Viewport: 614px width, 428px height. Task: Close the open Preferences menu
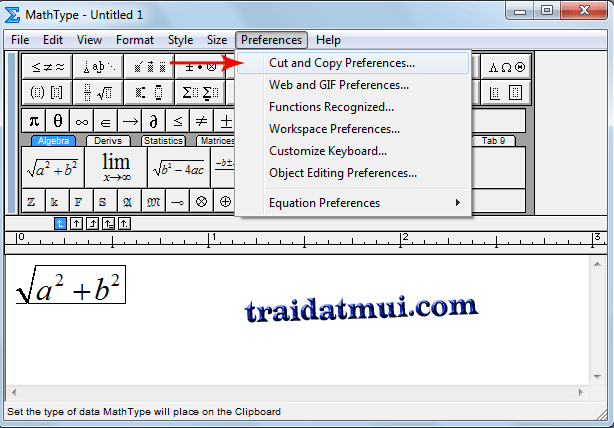(x=271, y=40)
